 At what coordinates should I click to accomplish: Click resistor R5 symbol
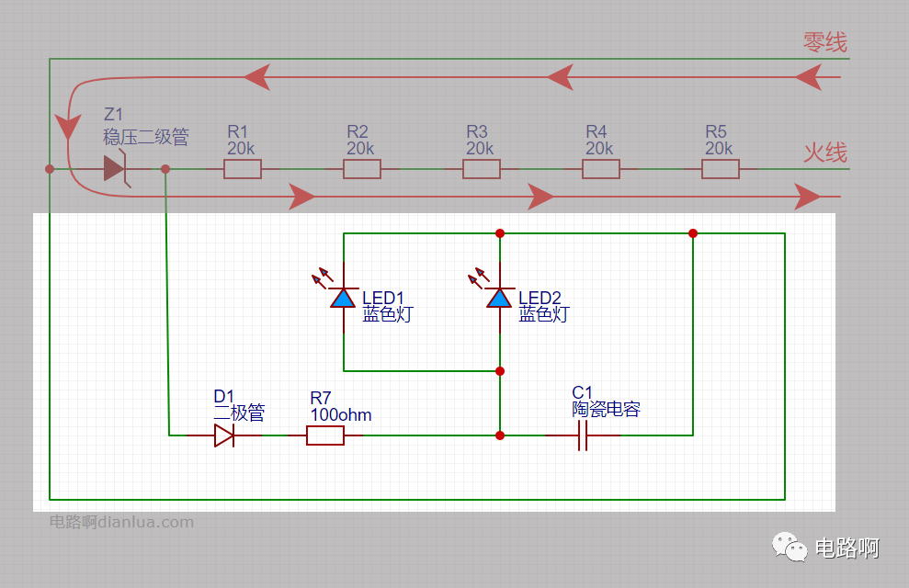click(x=720, y=169)
